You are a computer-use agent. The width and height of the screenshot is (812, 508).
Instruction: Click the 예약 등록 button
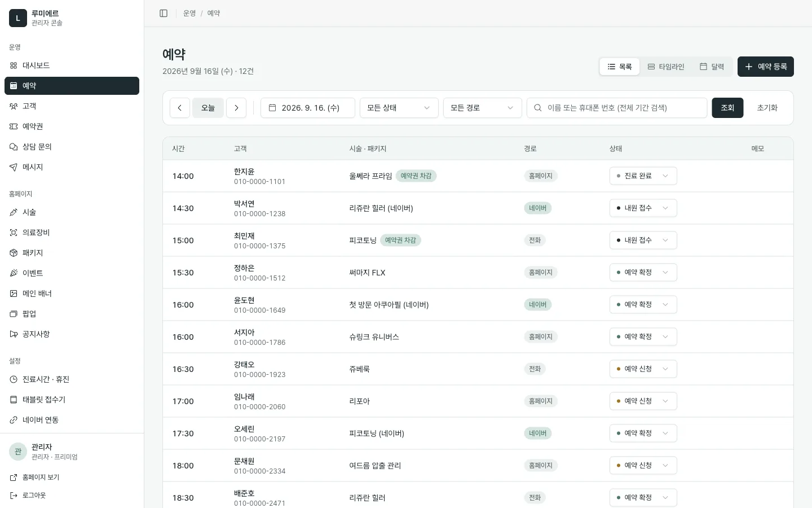tap(766, 67)
